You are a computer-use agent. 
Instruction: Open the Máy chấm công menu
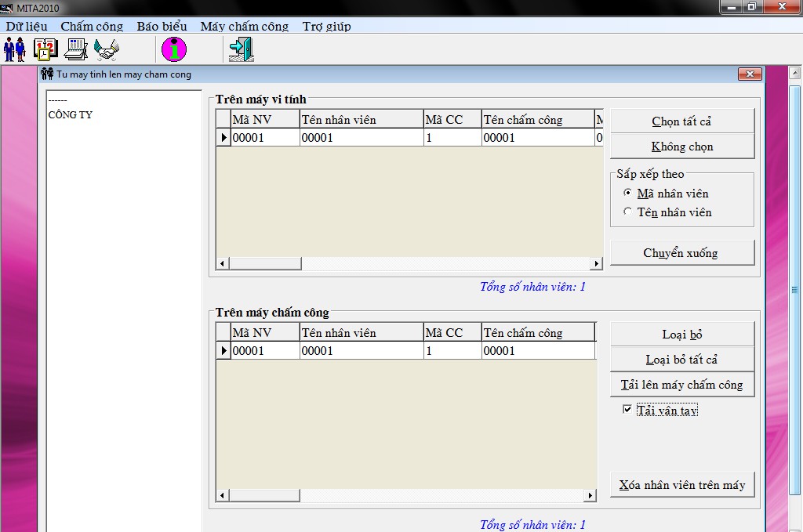coord(245,26)
